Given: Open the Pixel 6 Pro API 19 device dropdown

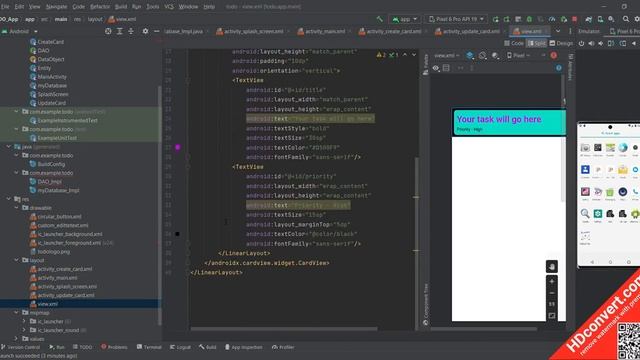Looking at the screenshot, I should [456, 19].
